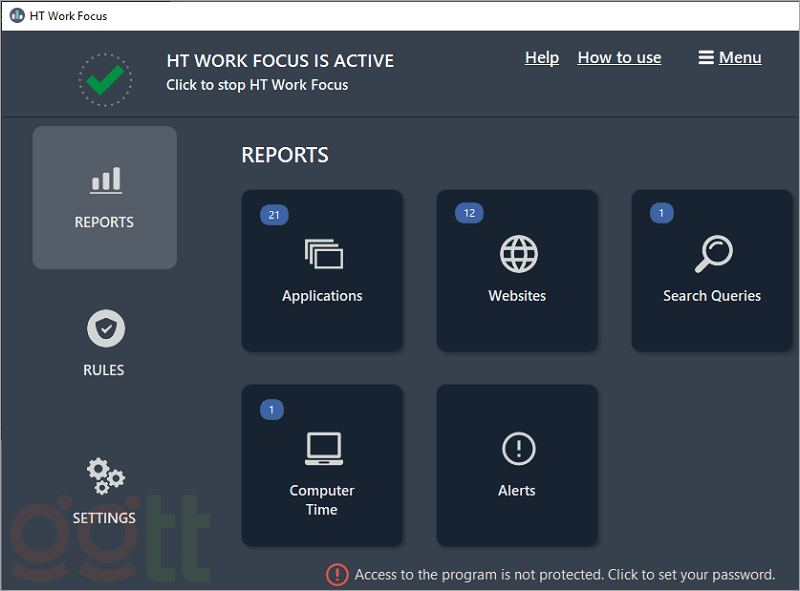Click the red warning icon at bottom
800x591 pixels.
click(x=337, y=574)
